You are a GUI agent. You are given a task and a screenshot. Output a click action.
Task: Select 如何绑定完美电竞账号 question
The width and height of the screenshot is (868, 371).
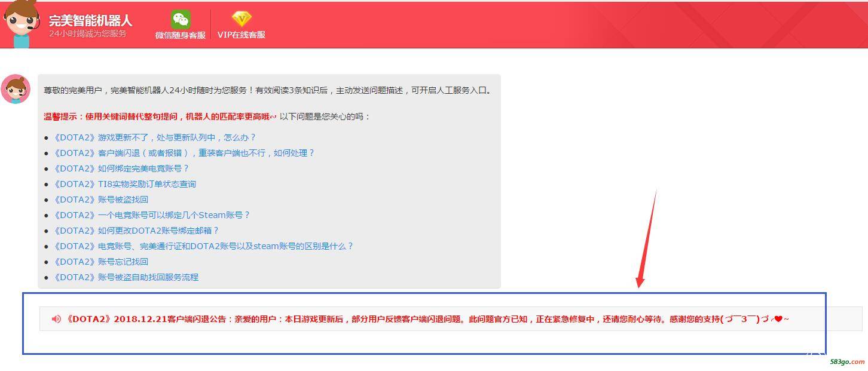coord(121,168)
